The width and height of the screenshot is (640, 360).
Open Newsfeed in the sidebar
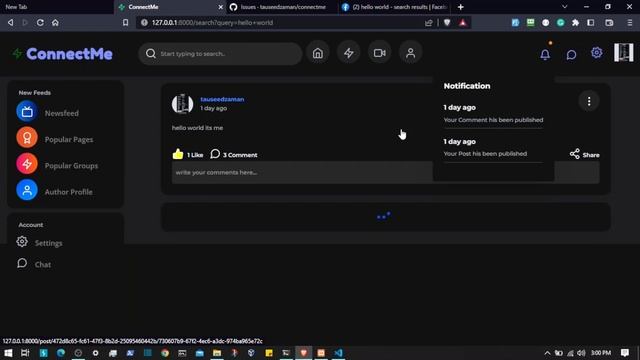click(x=48, y=111)
